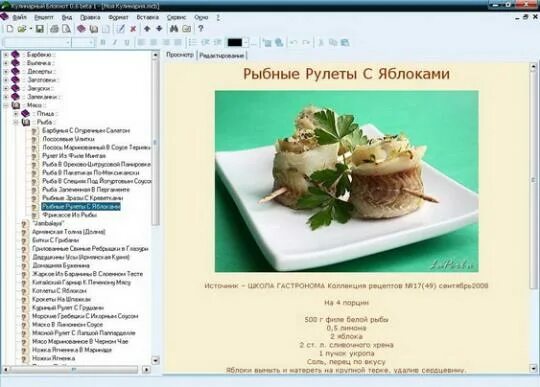
Task: Move the item up with the up arrow
Action: [147, 29]
